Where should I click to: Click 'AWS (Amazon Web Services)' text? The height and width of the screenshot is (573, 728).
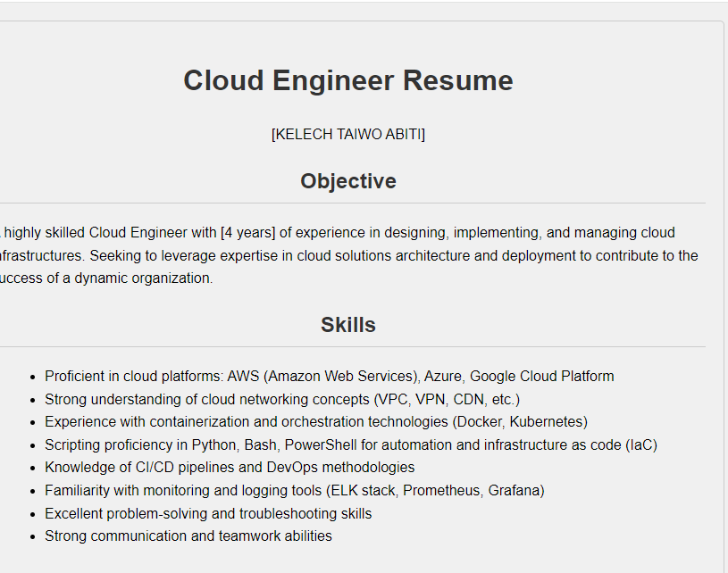(322, 377)
